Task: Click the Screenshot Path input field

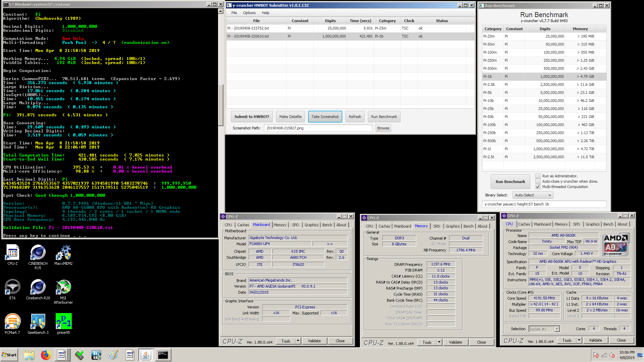Action: (x=318, y=128)
